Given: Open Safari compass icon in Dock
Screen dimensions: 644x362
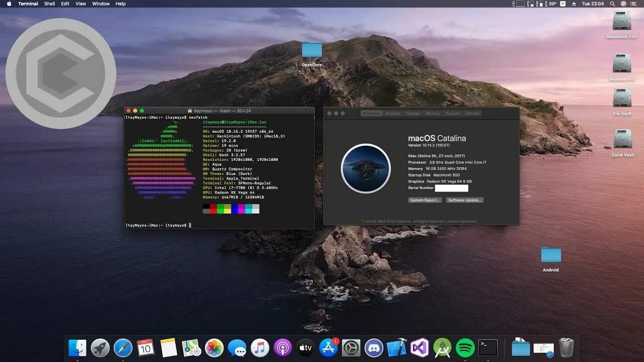Looking at the screenshot, I should [123, 347].
